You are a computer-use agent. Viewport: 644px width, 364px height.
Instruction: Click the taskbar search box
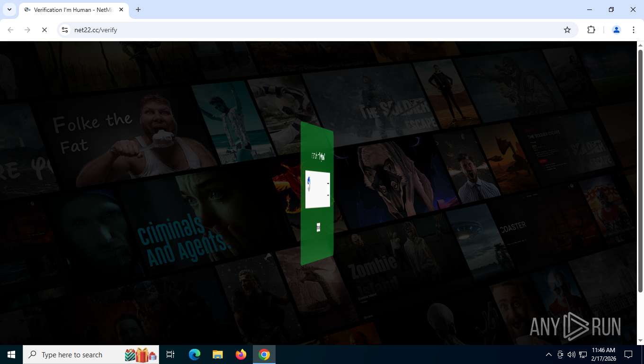click(x=91, y=355)
